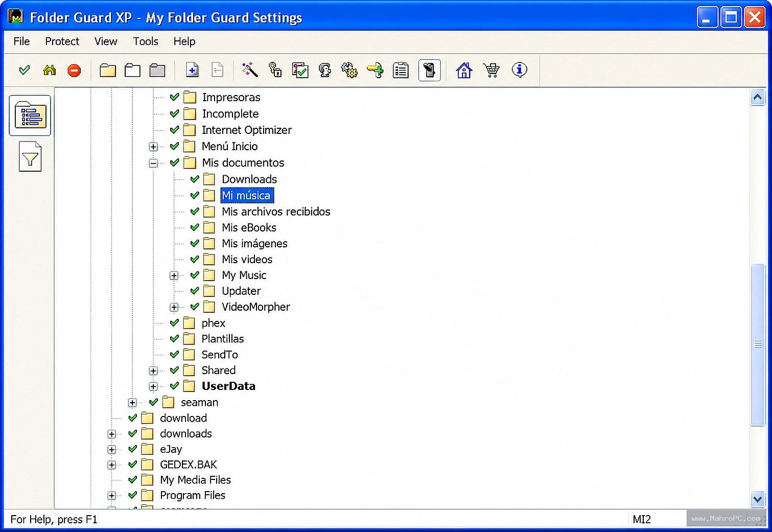Expand the Shared folder

click(153, 371)
